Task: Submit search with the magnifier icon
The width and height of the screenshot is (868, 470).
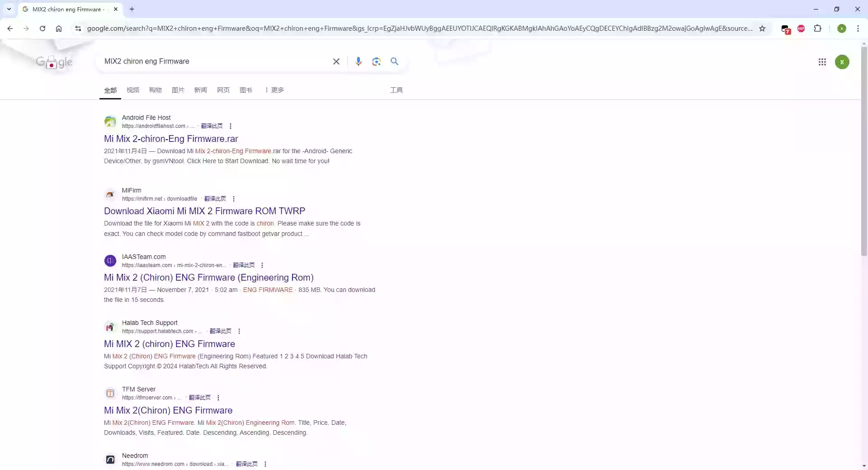Action: (x=395, y=61)
